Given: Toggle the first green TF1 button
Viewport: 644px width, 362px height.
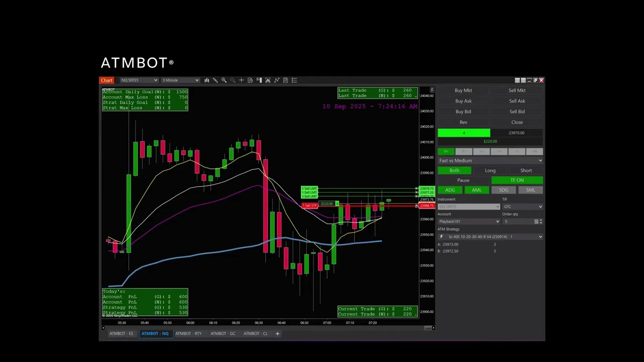Looking at the screenshot, I should pyautogui.click(x=446, y=151).
